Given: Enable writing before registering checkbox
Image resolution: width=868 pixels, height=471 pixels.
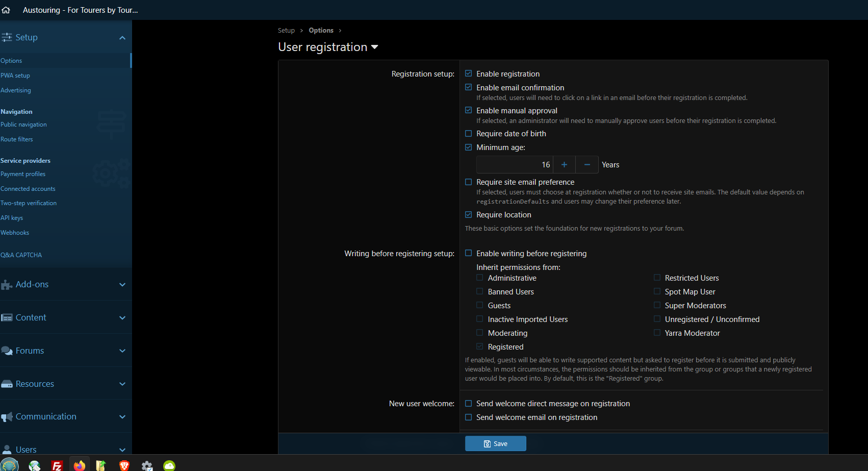Looking at the screenshot, I should tap(469, 254).
